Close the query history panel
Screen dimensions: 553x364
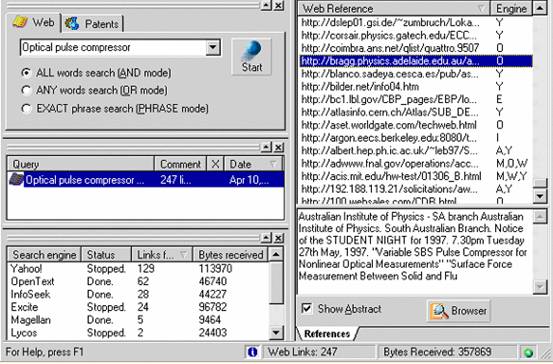point(279,147)
